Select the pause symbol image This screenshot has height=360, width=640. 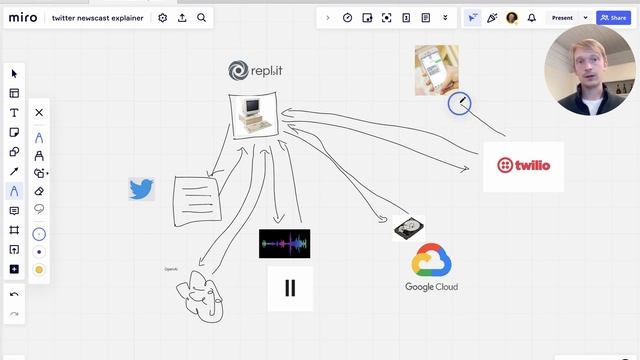point(290,289)
